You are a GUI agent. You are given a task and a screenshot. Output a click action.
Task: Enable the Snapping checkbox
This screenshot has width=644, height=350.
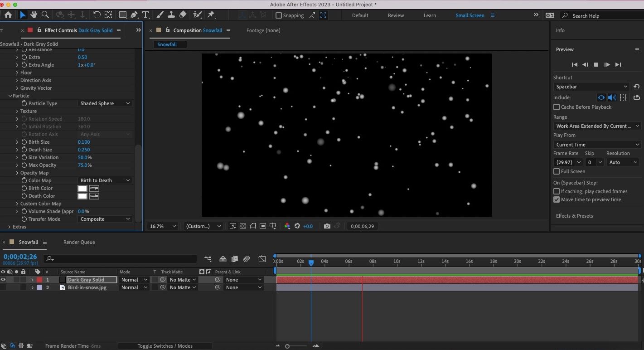[279, 15]
